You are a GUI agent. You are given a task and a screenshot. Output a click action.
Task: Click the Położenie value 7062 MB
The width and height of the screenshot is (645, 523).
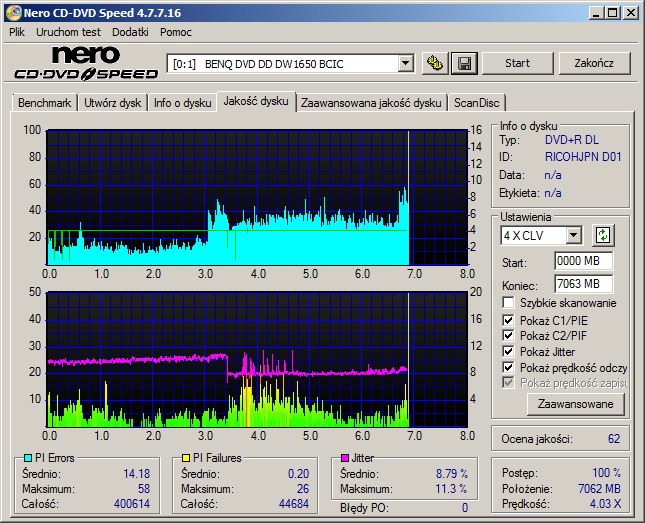click(599, 489)
